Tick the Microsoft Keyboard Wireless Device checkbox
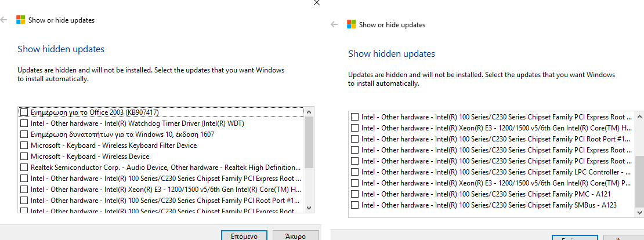This screenshot has height=240, width=644. pos(24,157)
